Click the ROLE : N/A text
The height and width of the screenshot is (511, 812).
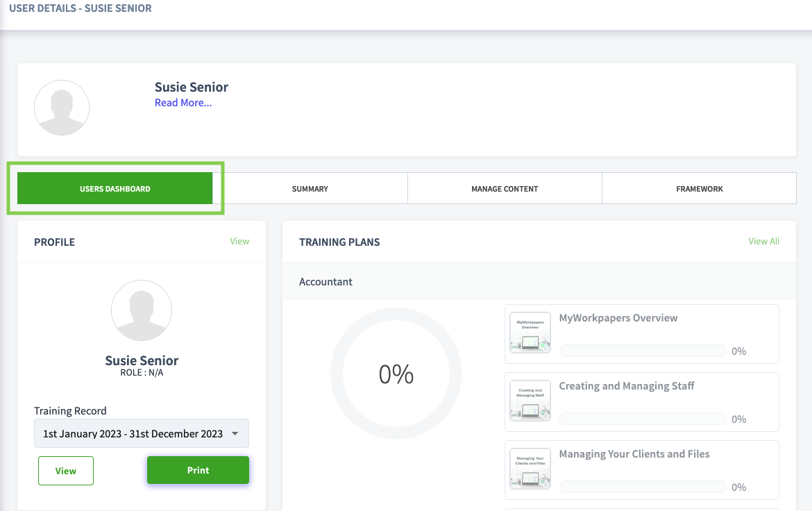pyautogui.click(x=142, y=373)
